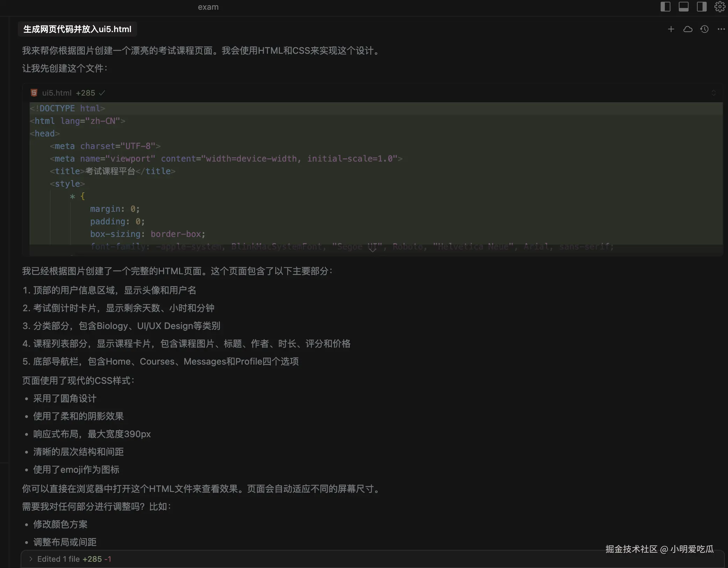Open the three-dot more actions menu
Viewport: 728px width, 568px height.
tap(721, 29)
